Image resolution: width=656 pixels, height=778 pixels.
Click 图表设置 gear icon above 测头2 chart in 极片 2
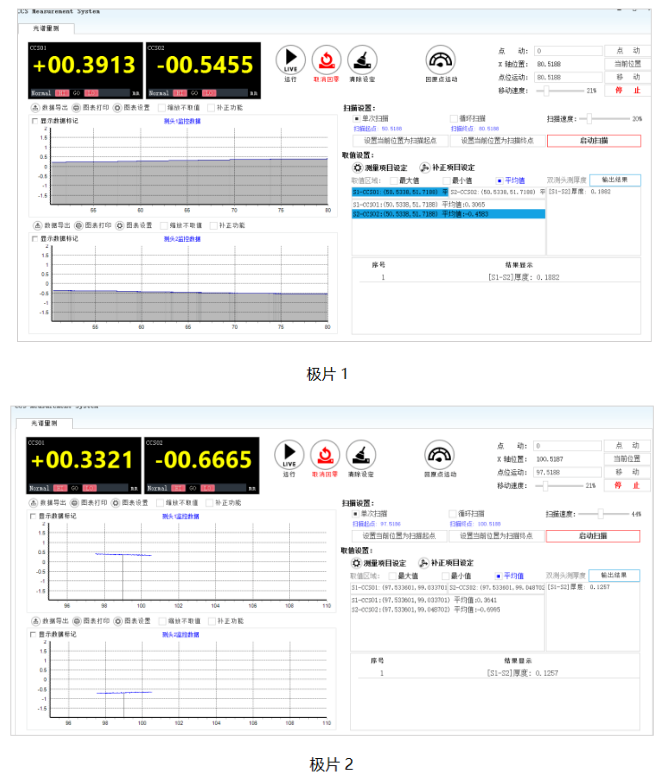pos(118,621)
